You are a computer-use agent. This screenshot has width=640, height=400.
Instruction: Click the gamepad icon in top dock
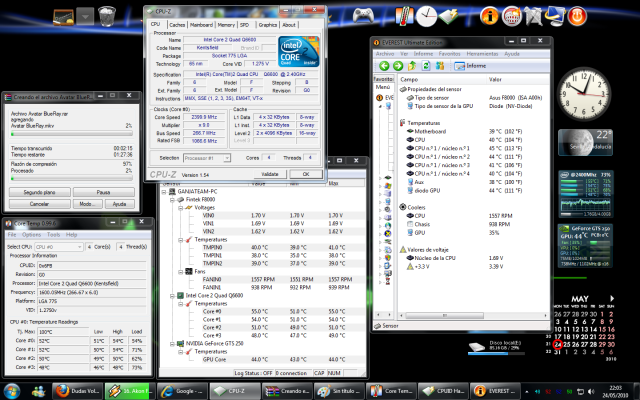click(363, 16)
